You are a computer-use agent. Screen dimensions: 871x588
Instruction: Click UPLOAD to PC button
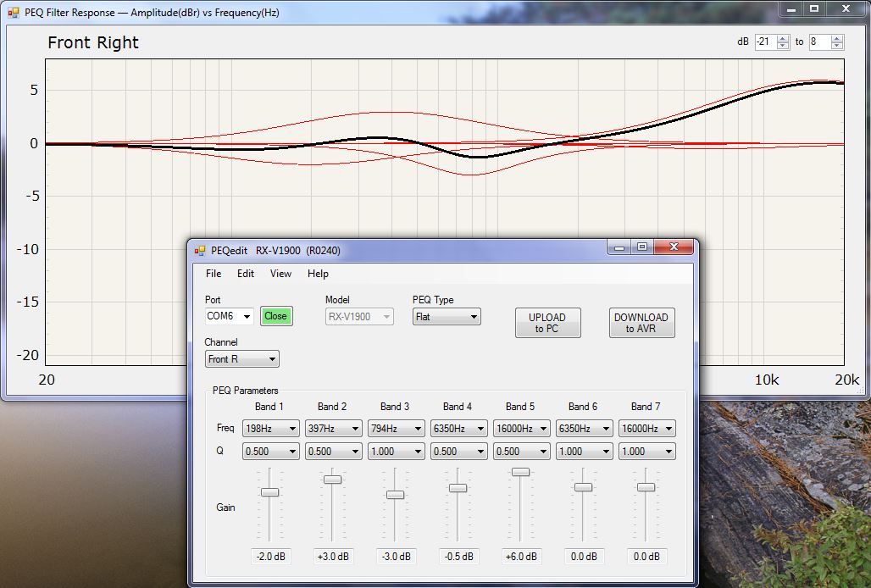click(547, 323)
